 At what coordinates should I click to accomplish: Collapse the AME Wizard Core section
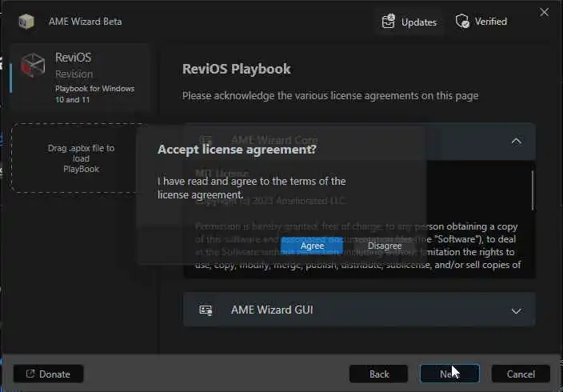tap(517, 142)
